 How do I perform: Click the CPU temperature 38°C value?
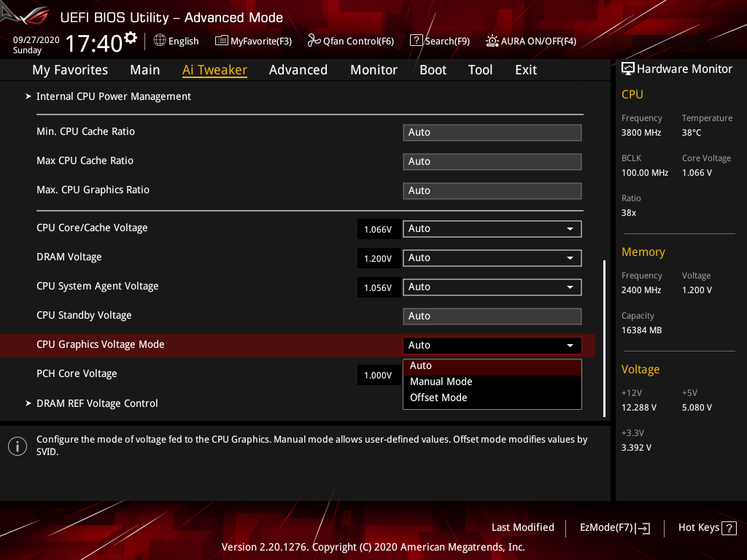692,133
